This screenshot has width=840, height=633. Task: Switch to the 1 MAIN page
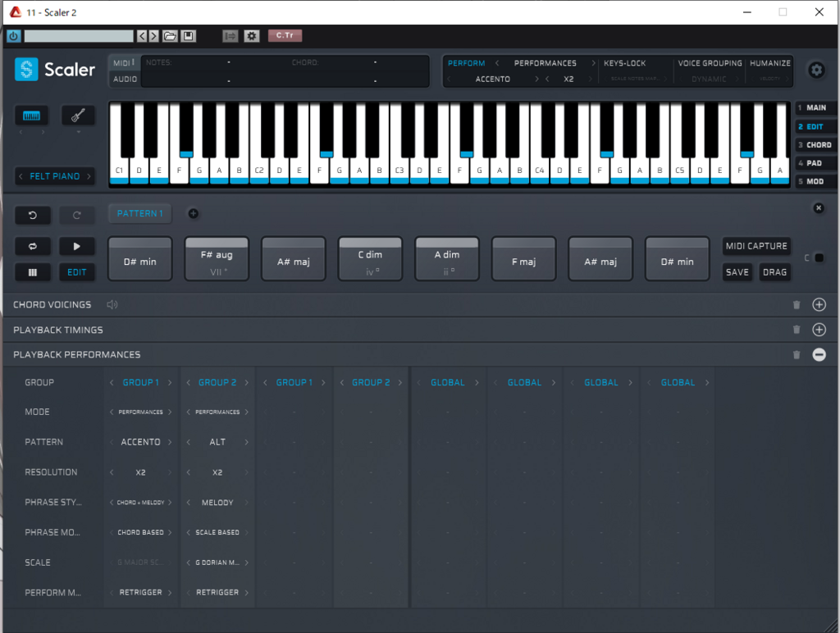pos(815,107)
